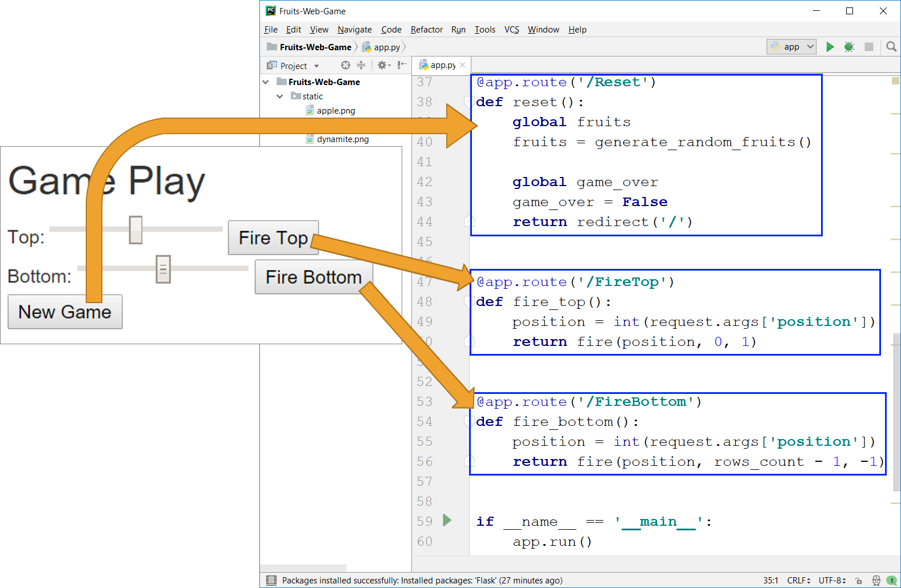Open the Navigate menu
Image resolution: width=901 pixels, height=588 pixels.
click(x=354, y=30)
